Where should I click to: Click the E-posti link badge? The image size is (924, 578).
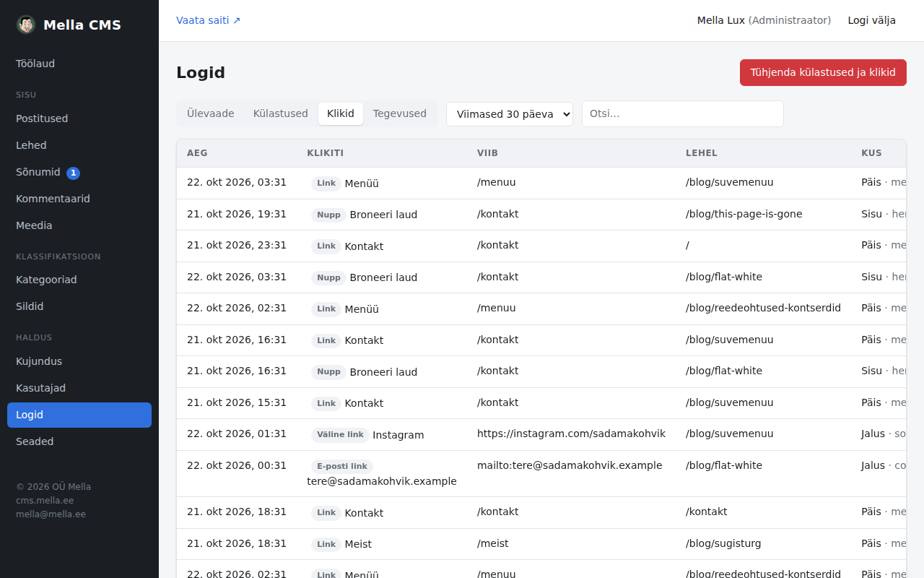coord(342,467)
